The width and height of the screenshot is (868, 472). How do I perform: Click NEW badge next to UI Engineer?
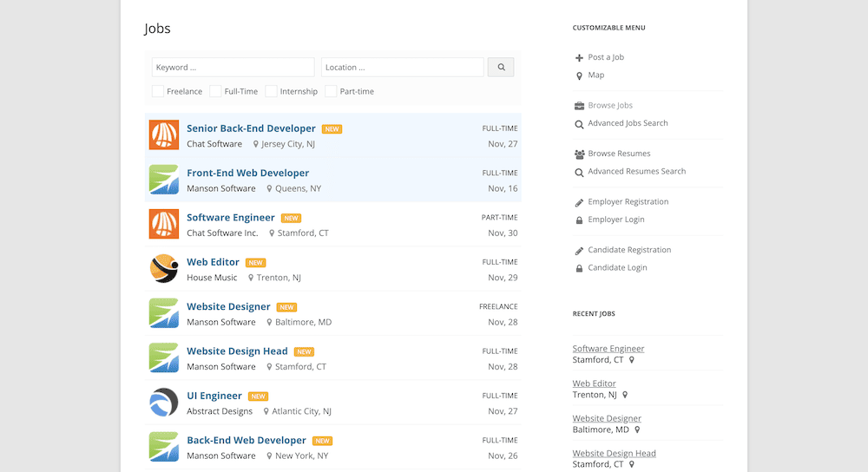point(258,397)
